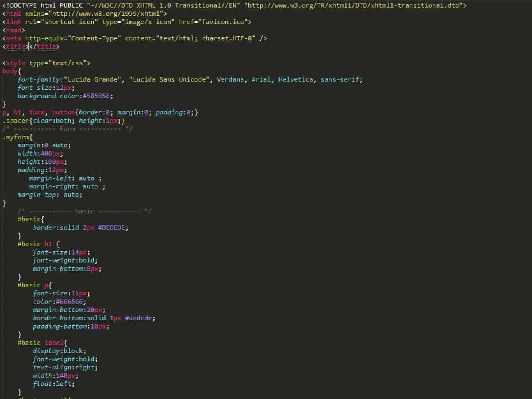Click the style type="text/css" tag

point(46,63)
